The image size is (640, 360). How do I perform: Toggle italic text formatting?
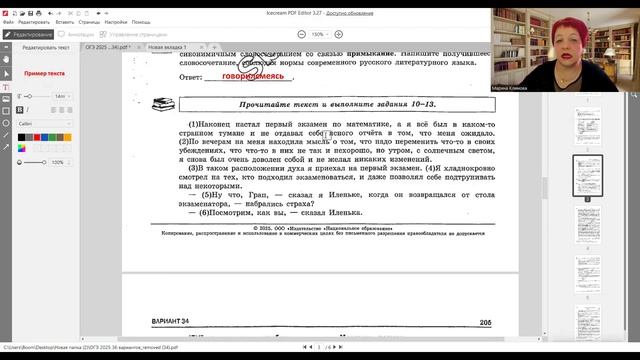point(28,110)
